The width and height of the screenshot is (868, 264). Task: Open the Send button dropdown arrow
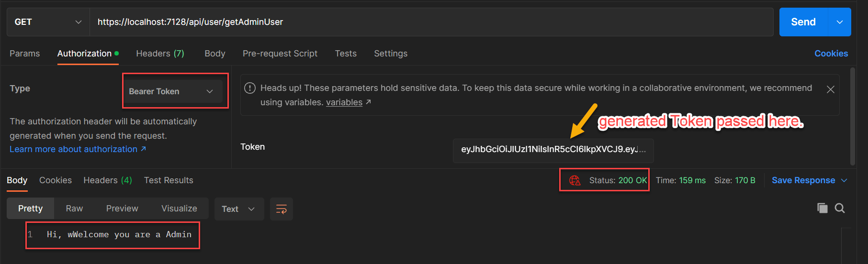pos(840,22)
